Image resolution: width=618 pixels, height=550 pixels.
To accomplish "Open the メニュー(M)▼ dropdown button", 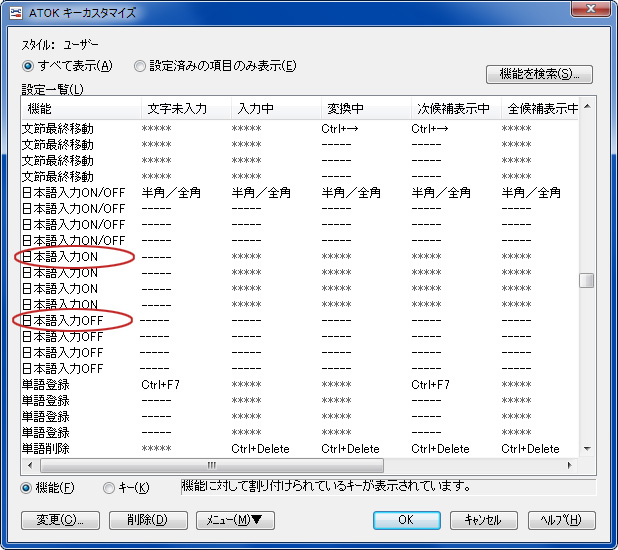I will pyautogui.click(x=235, y=520).
